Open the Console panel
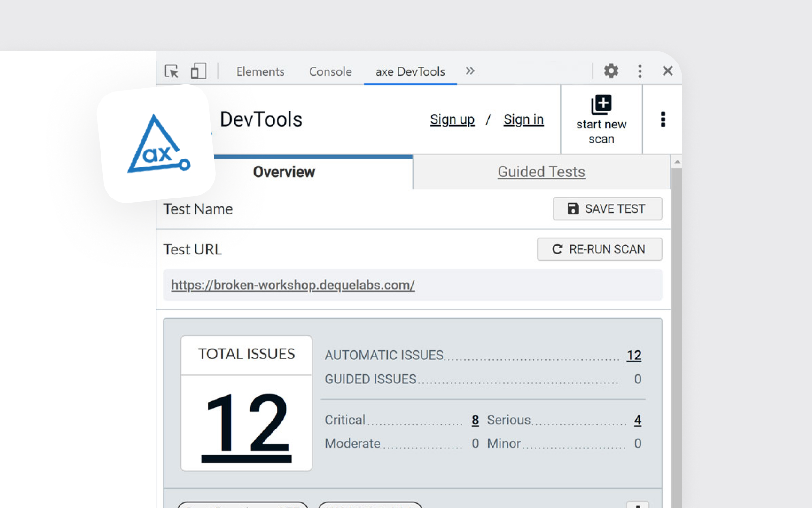Image resolution: width=812 pixels, height=508 pixels. point(330,71)
